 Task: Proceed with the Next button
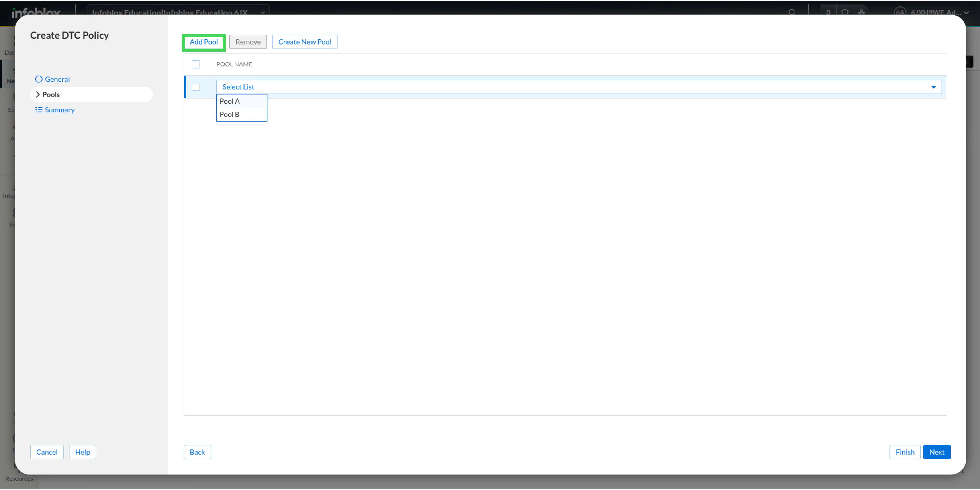point(937,452)
